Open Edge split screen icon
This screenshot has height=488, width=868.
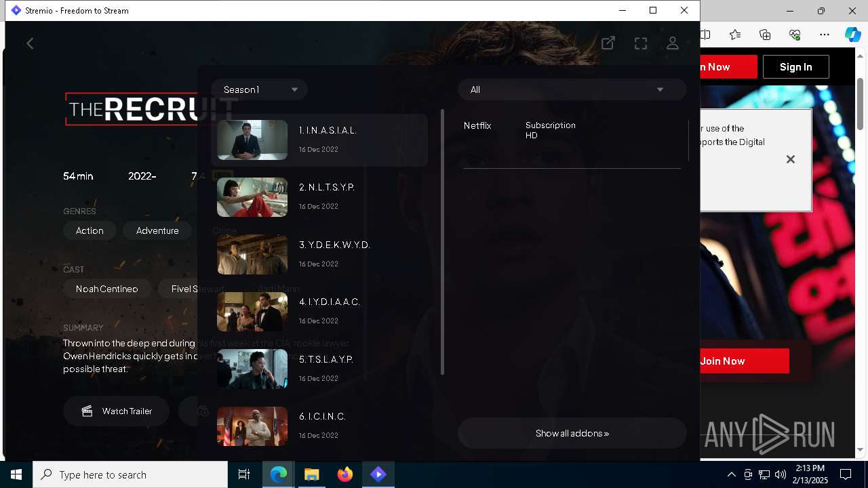click(706, 35)
